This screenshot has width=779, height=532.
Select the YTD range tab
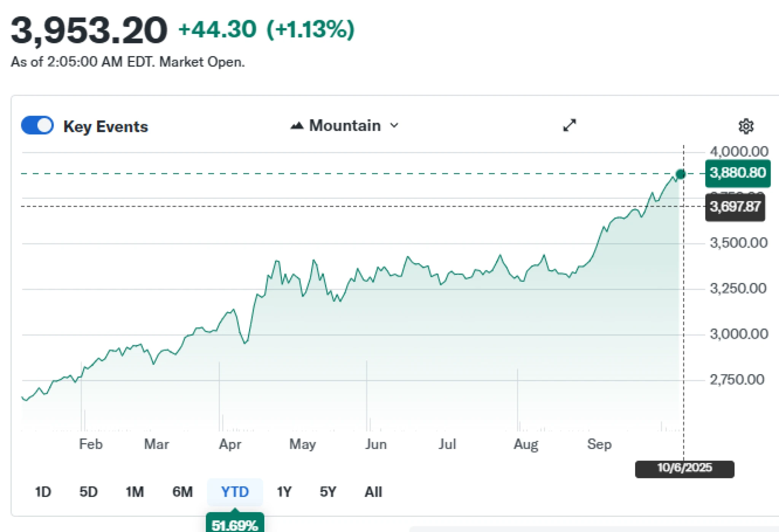click(x=235, y=492)
